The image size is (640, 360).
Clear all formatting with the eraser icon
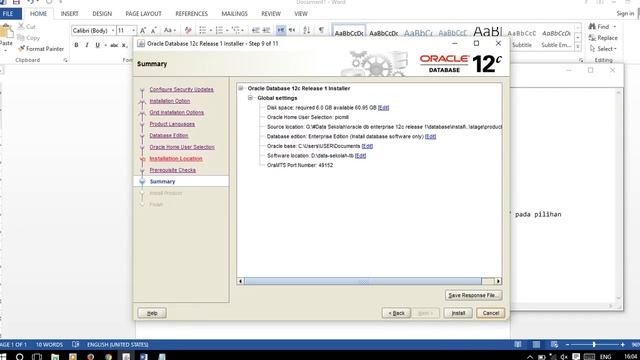click(188, 30)
